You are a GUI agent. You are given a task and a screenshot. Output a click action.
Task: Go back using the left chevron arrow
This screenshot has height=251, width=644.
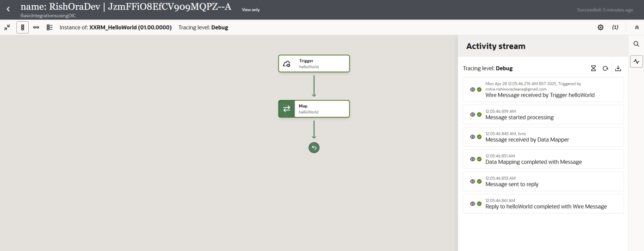pyautogui.click(x=8, y=9)
